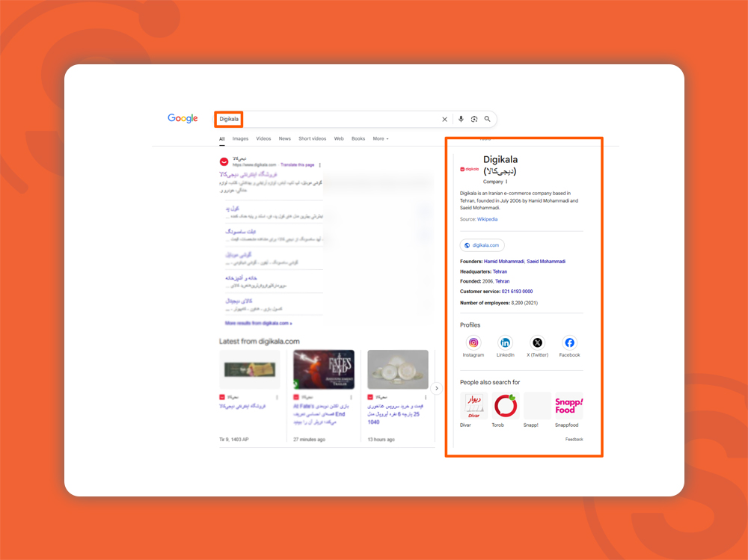
Task: Call customer service 021 6193 0000
Action: [x=517, y=292]
